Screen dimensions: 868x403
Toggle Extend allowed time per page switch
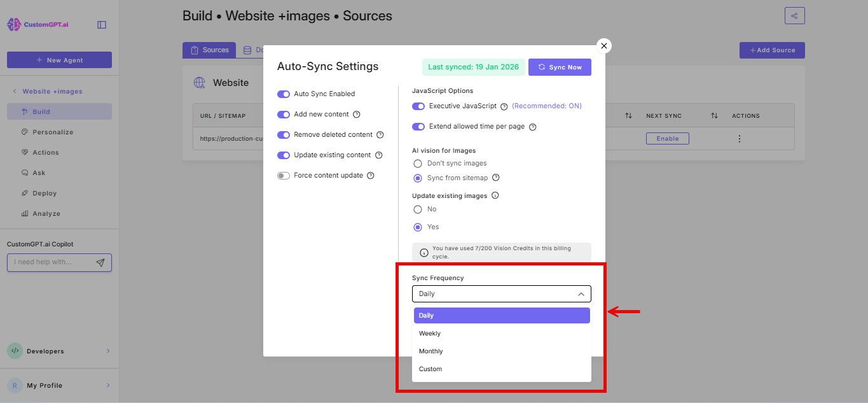(x=418, y=127)
